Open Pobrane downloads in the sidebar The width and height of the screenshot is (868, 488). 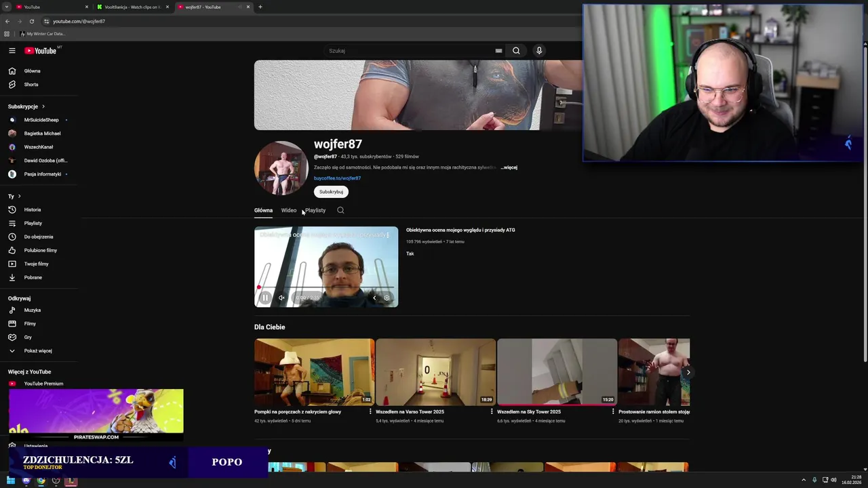click(41, 277)
